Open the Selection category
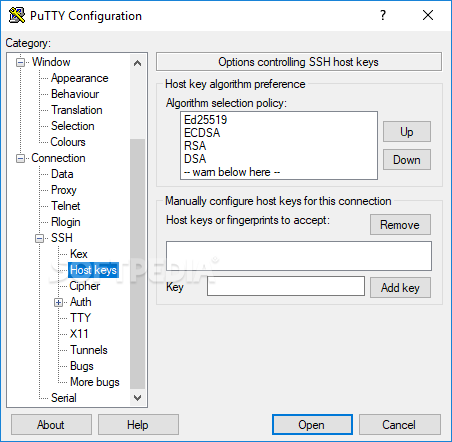The height and width of the screenshot is (442, 452). pyautogui.click(x=72, y=126)
